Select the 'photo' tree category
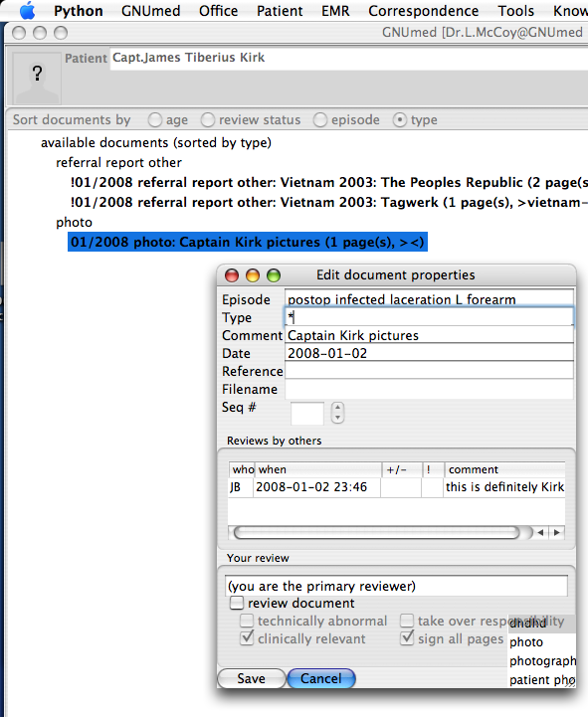Image resolution: width=588 pixels, height=717 pixels. point(74,222)
